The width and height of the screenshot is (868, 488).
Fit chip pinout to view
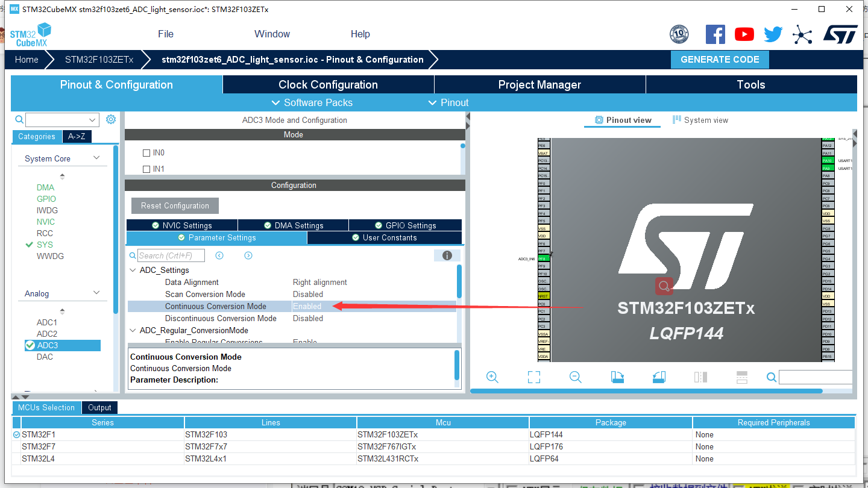pos(534,377)
